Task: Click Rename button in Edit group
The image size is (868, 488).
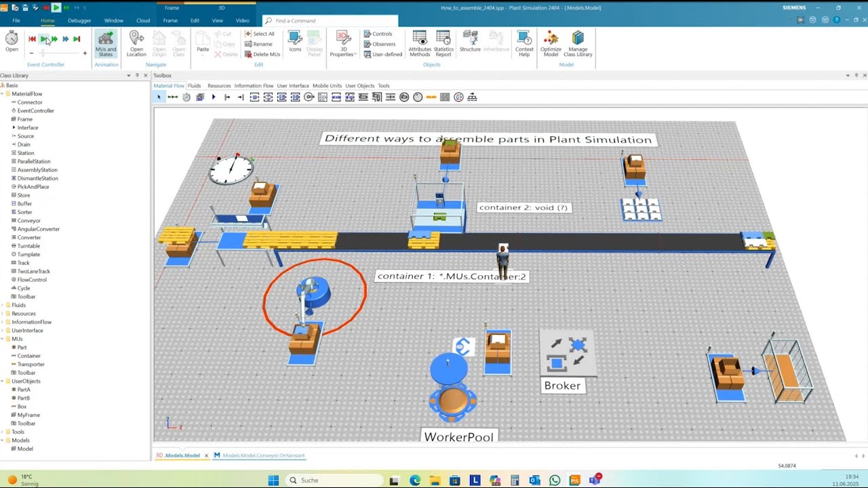Action: [258, 44]
